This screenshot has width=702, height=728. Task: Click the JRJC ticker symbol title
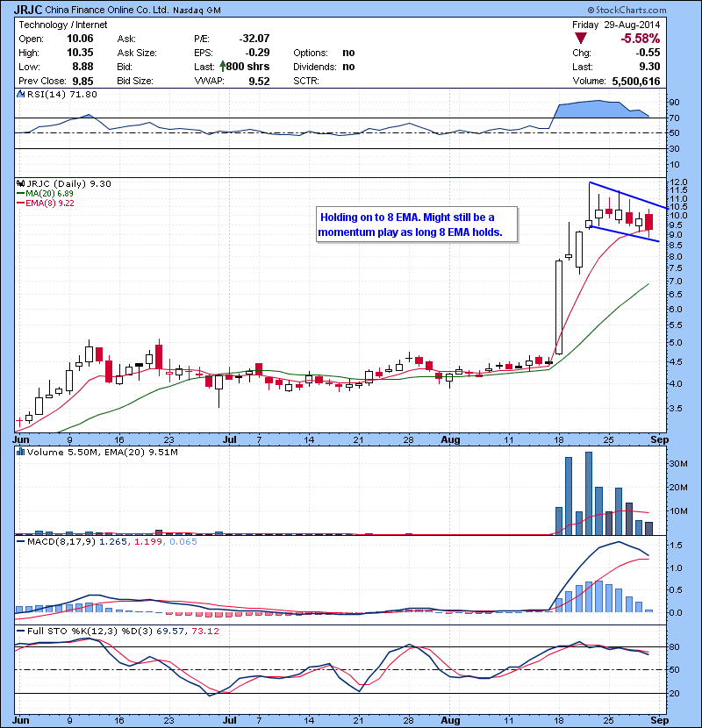28,10
